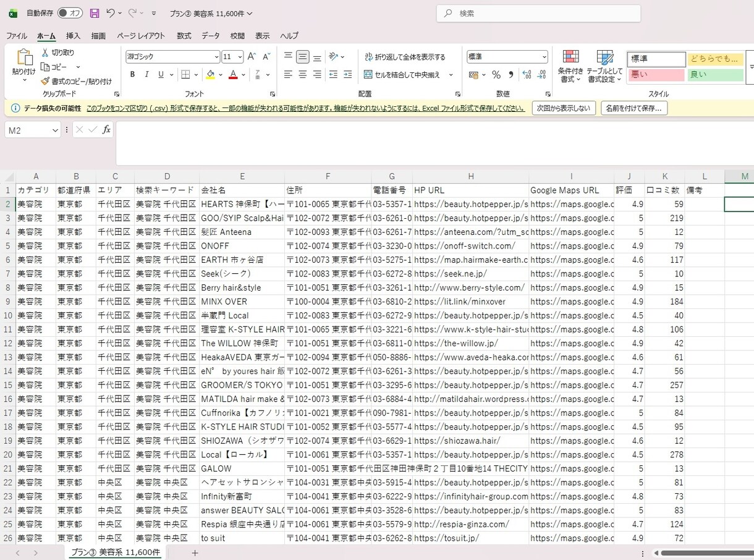This screenshot has width=754, height=560.
Task: Open merge and center dropdown arrow
Action: coord(451,75)
